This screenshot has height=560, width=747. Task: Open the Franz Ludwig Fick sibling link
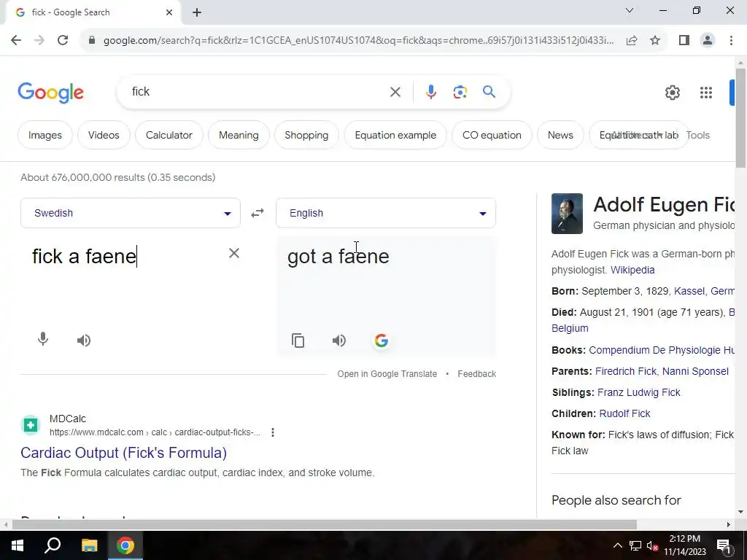point(638,392)
